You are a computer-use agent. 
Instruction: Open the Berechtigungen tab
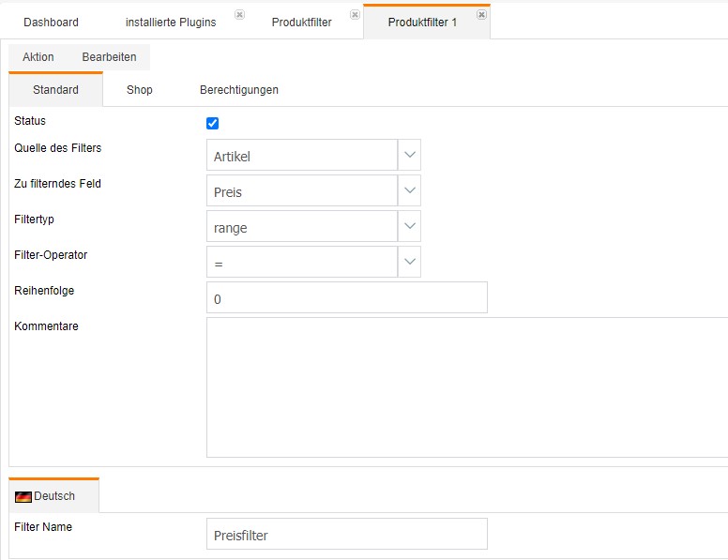[239, 90]
